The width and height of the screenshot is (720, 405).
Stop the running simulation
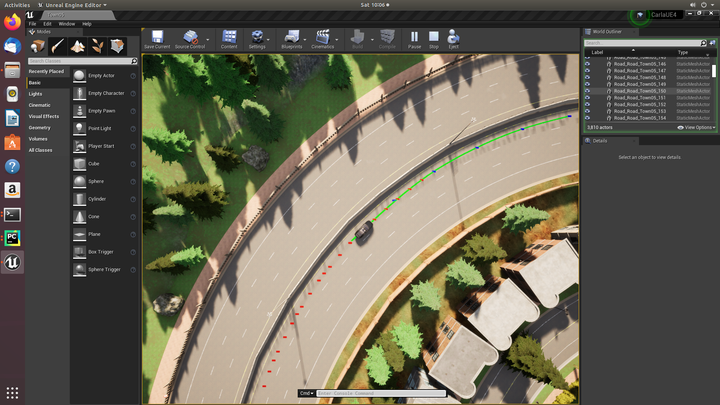tap(433, 37)
